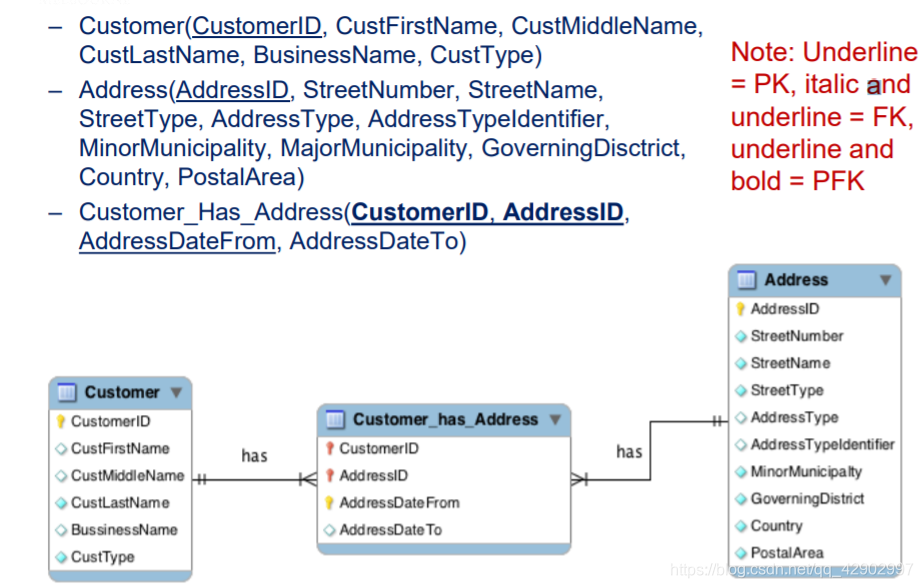Click the diamond icon beside BussinessName
The height and width of the screenshot is (588, 923).
61,530
